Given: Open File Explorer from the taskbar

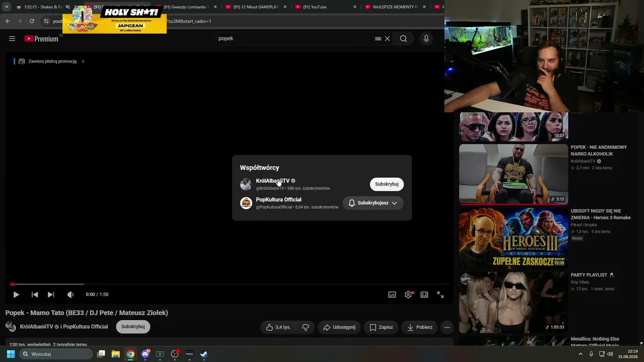Looking at the screenshot, I should click(116, 354).
